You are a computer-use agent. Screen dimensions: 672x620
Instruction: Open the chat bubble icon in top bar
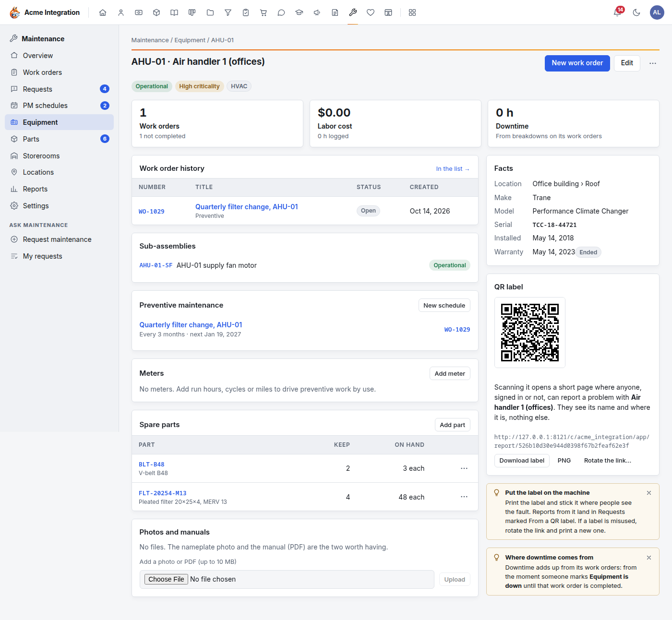281,12
